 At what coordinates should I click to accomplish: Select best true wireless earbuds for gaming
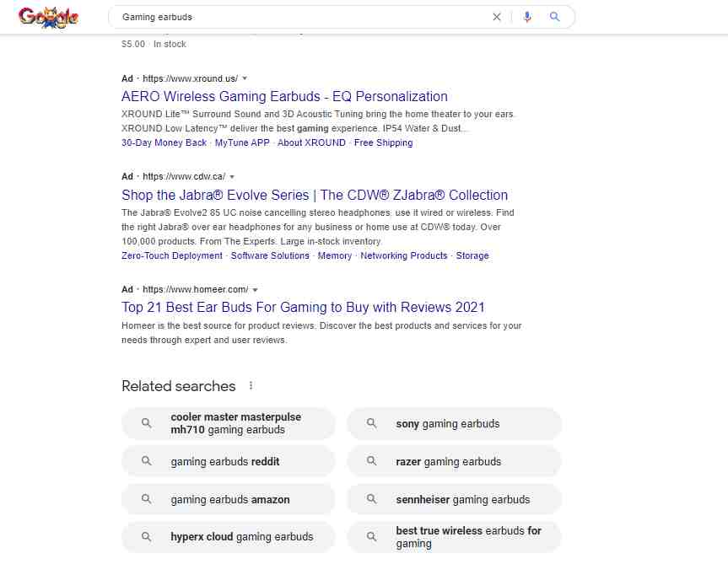tap(454, 537)
